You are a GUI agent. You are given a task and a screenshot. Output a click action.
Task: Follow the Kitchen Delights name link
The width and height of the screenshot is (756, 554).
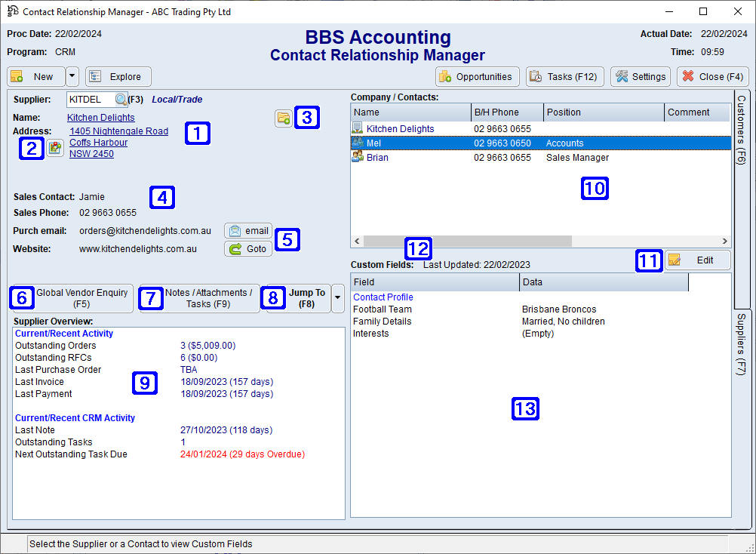100,117
